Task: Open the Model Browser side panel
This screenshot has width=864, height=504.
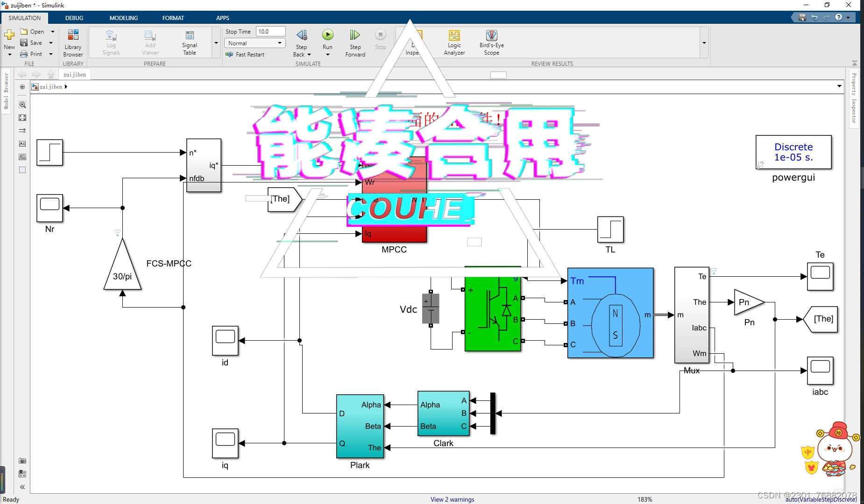Action: [x=6, y=91]
